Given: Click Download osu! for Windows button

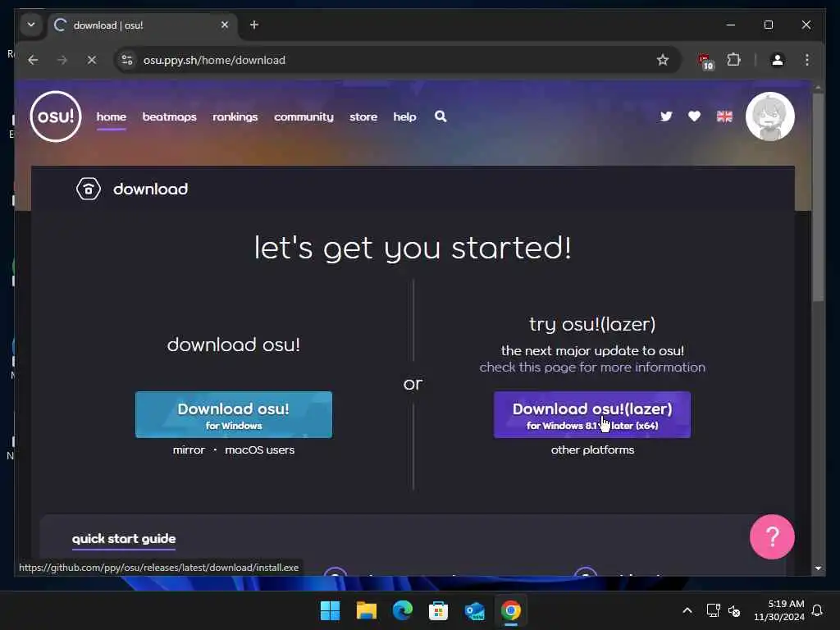Looking at the screenshot, I should pyautogui.click(x=234, y=414).
